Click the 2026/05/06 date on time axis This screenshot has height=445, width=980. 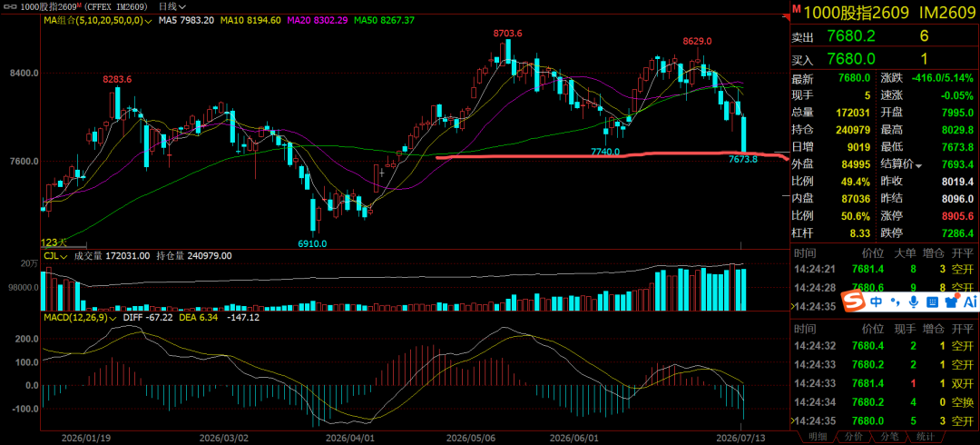[470, 437]
